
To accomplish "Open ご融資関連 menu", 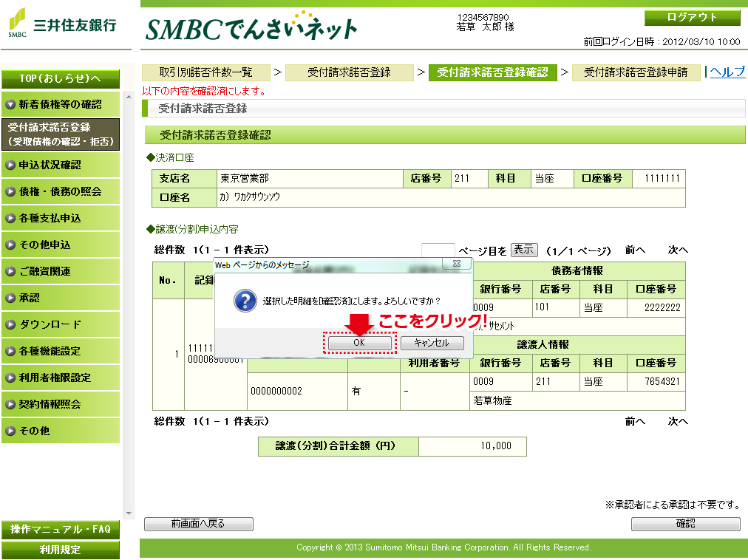I will pos(61,271).
